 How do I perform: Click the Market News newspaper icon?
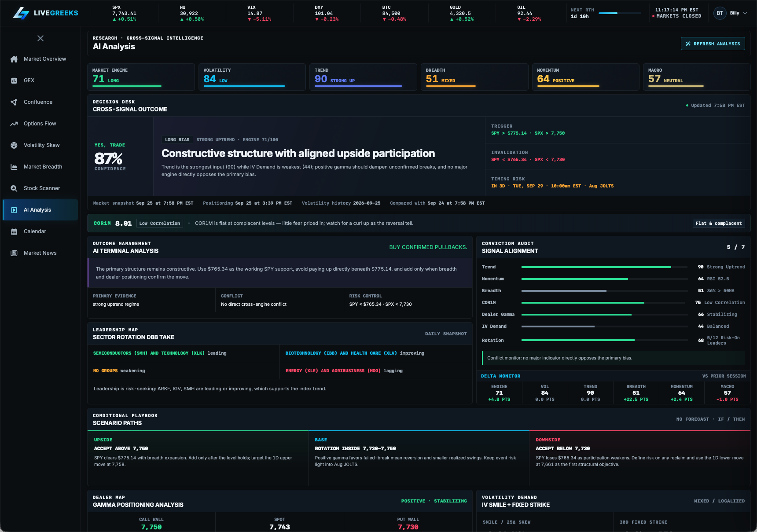(14, 253)
